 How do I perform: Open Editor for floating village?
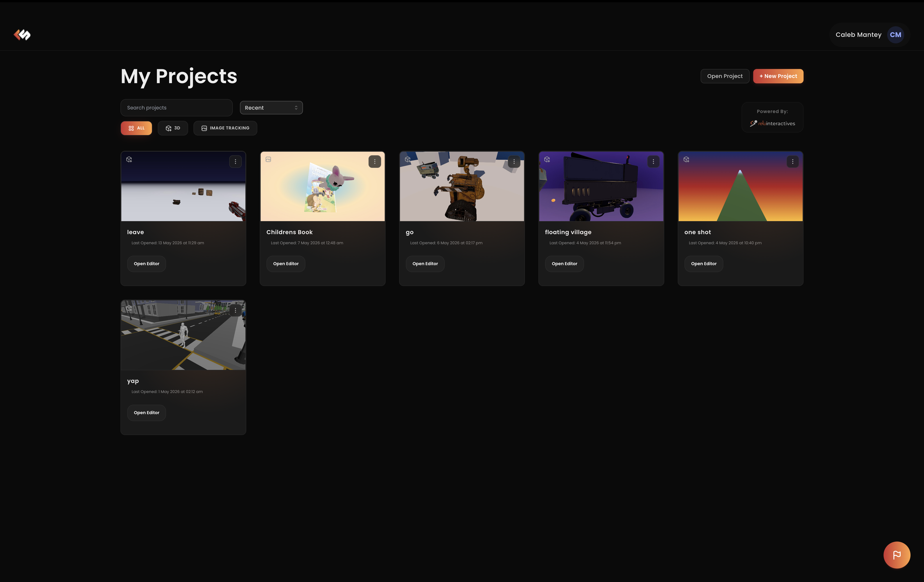(564, 264)
